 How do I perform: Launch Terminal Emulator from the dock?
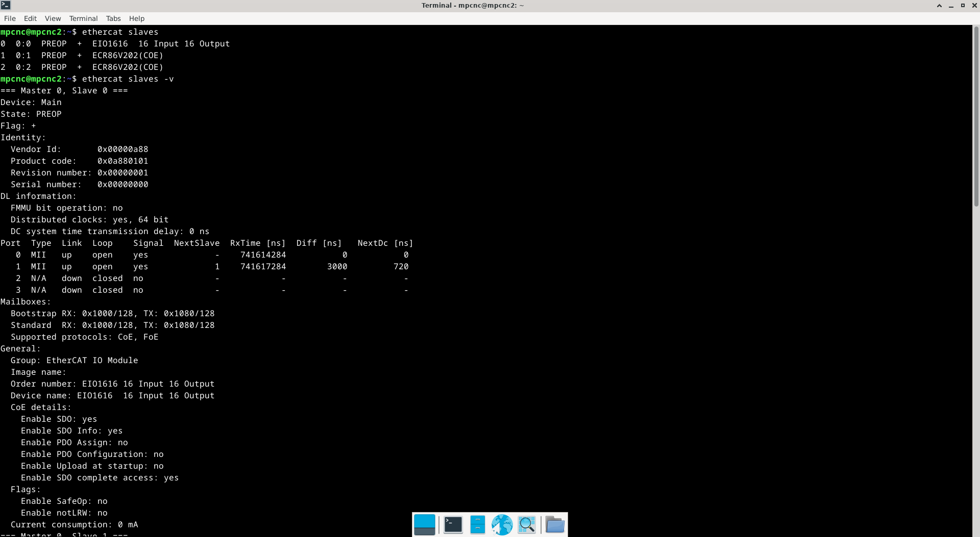(453, 525)
